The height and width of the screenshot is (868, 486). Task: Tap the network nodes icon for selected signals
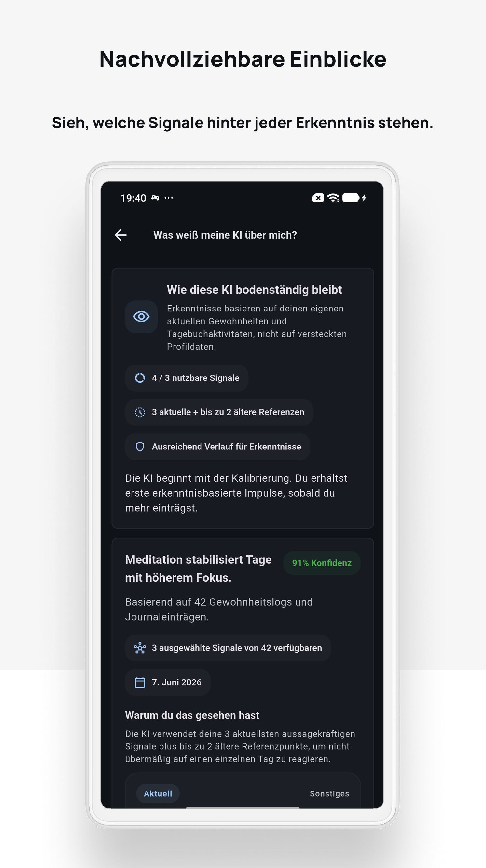[x=140, y=648]
